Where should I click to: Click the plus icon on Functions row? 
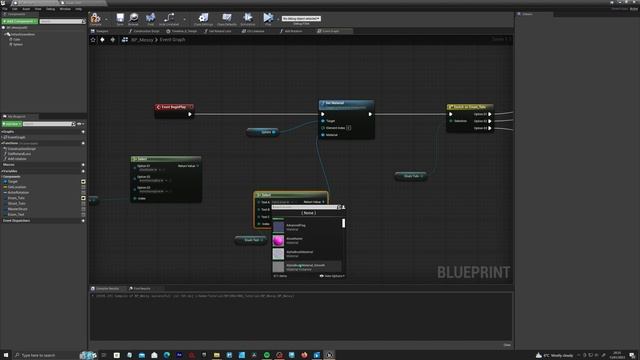coord(83,143)
